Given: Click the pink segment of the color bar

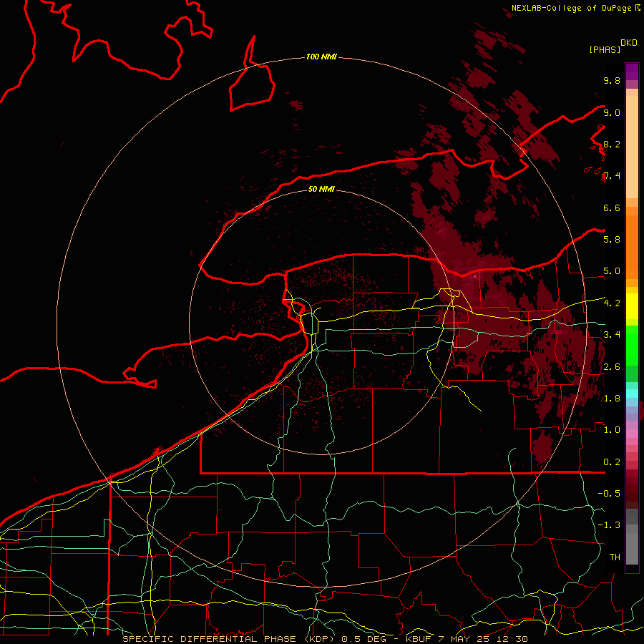Looking at the screenshot, I should [632, 434].
